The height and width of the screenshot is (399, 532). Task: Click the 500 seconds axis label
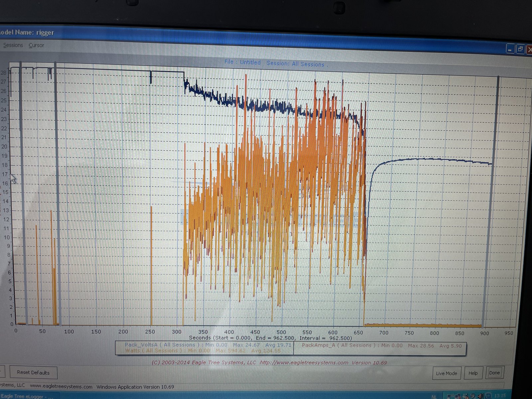point(281,332)
